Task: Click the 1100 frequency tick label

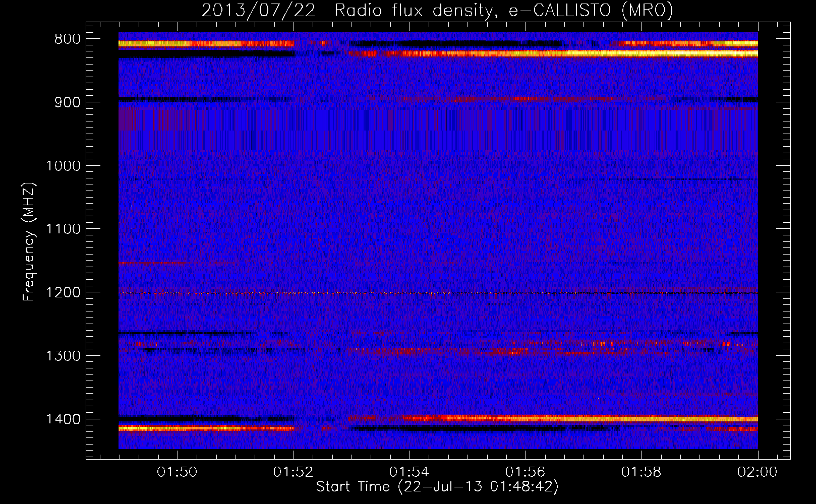Action: pyautogui.click(x=63, y=229)
